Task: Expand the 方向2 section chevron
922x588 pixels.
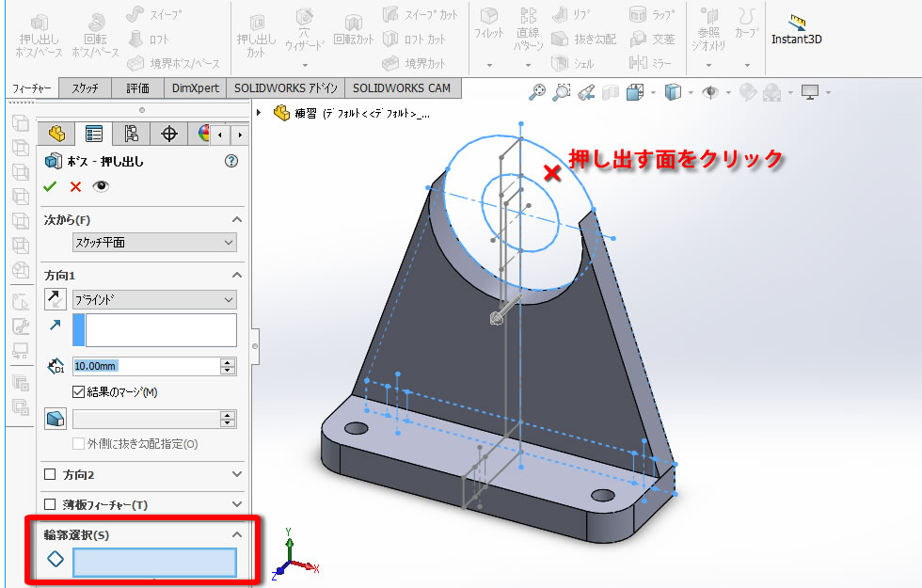Action: click(x=236, y=474)
